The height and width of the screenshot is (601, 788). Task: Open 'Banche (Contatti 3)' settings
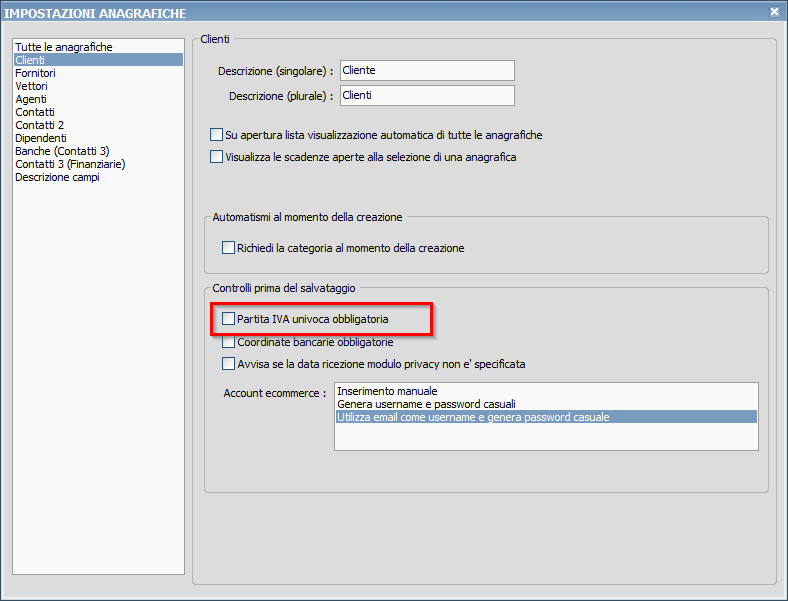[62, 151]
